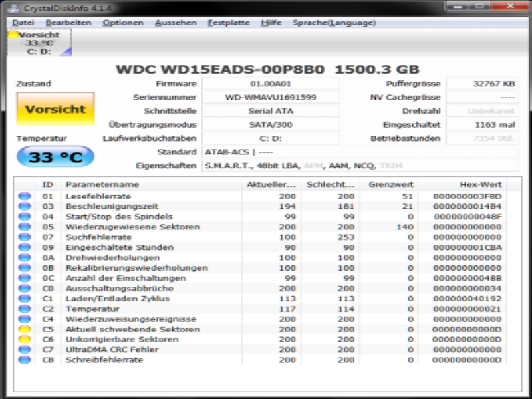The height and width of the screenshot is (399, 532).
Task: Click blue status icon for Lesefehlerrate
Action: tap(25, 196)
